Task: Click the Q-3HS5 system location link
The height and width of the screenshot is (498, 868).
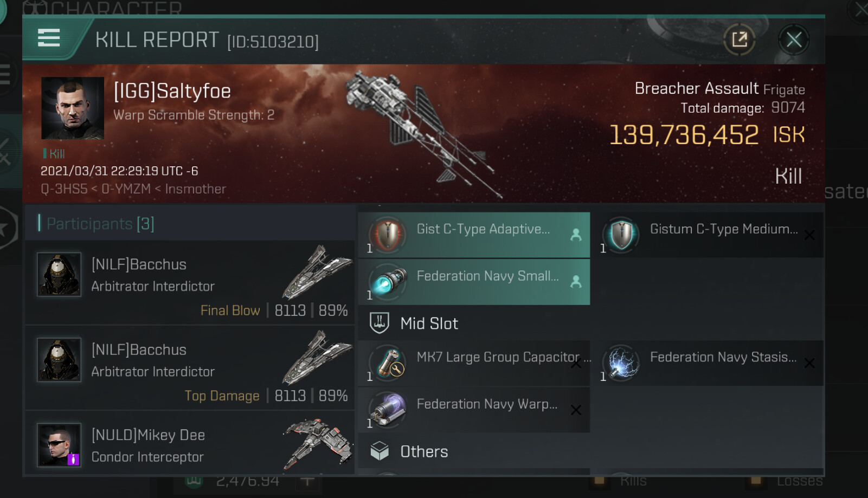Action: pyautogui.click(x=64, y=189)
